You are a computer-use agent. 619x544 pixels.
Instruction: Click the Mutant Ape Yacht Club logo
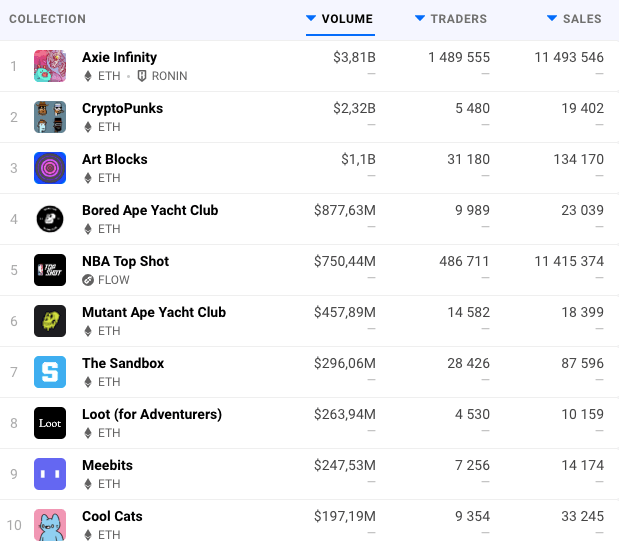click(50, 321)
